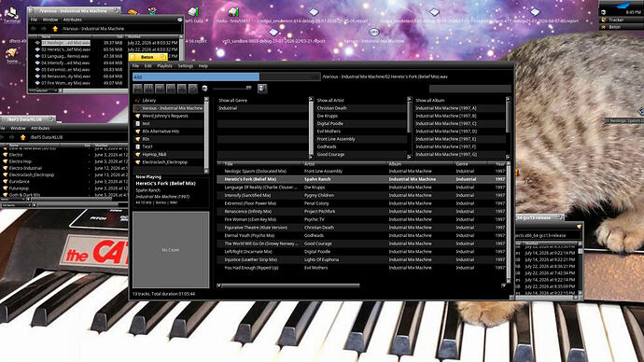Go to parent folder in Industrial Mix Machine window
Viewport: 644px width, 362px height.
pyautogui.click(x=55, y=29)
